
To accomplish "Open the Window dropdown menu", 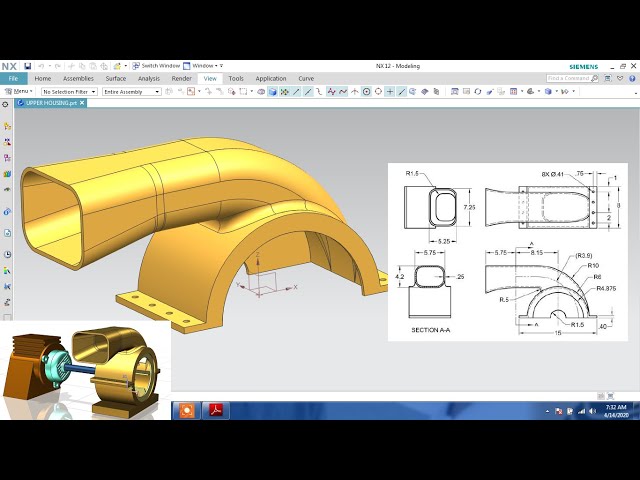I will coord(203,66).
